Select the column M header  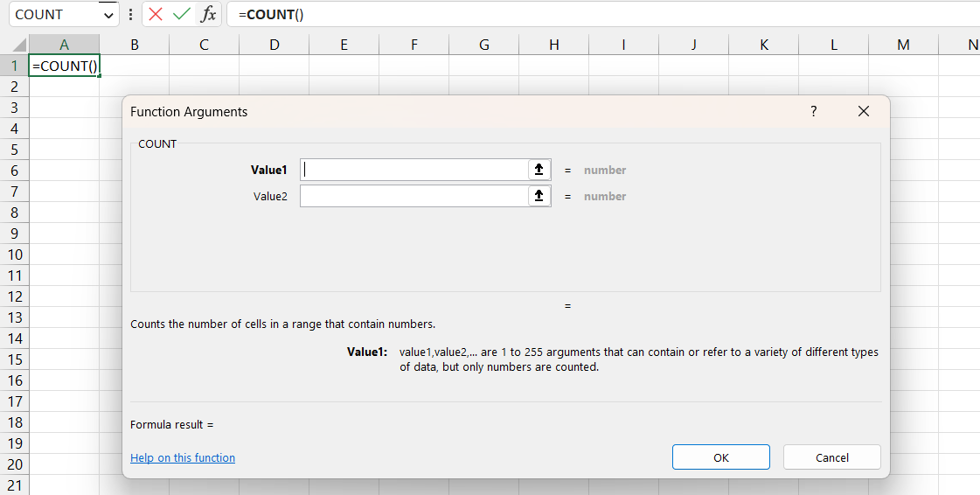click(x=903, y=45)
